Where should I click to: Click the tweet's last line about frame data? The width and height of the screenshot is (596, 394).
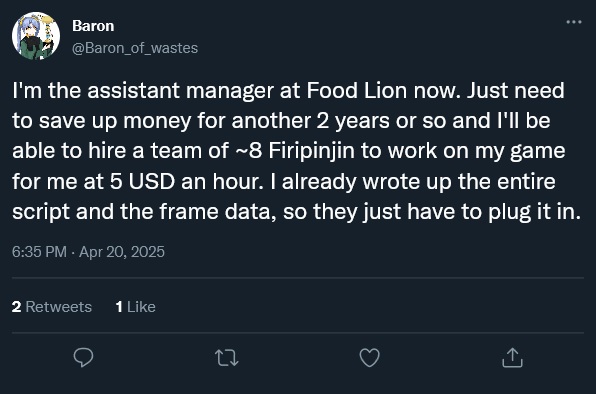(296, 212)
